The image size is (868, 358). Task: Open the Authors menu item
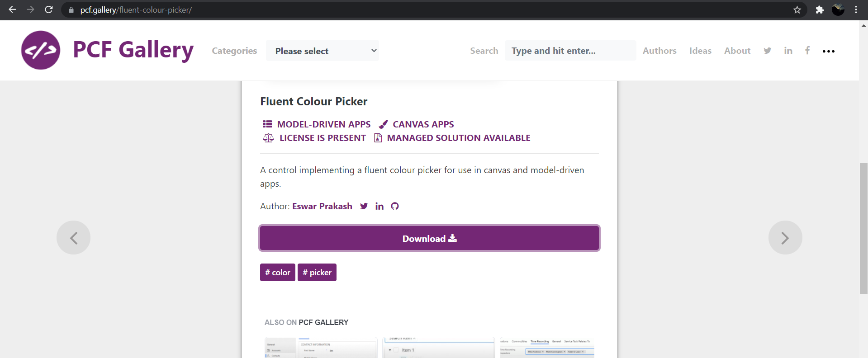click(659, 51)
